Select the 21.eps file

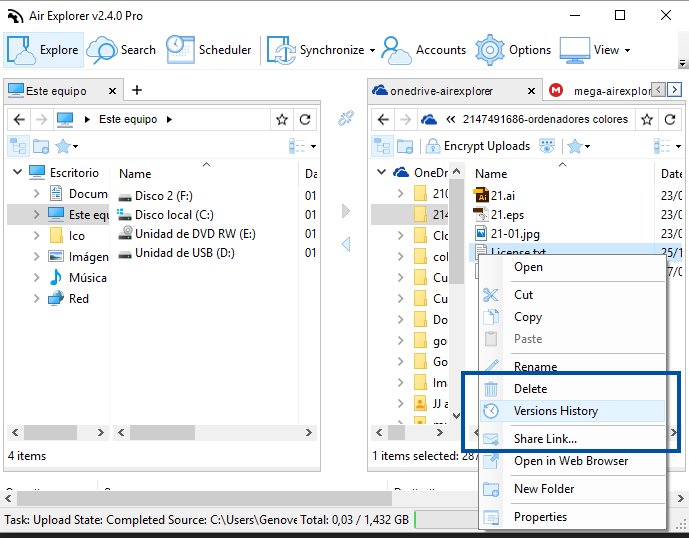(x=498, y=214)
